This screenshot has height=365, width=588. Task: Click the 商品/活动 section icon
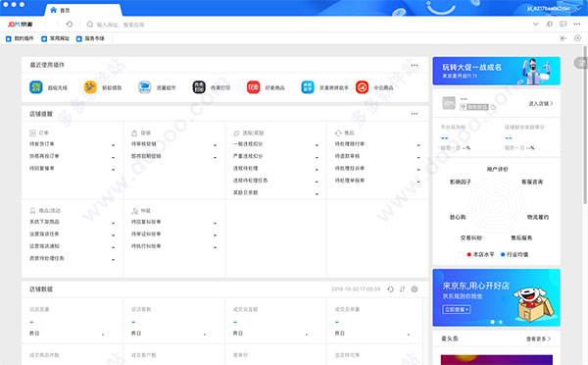[x=32, y=211]
